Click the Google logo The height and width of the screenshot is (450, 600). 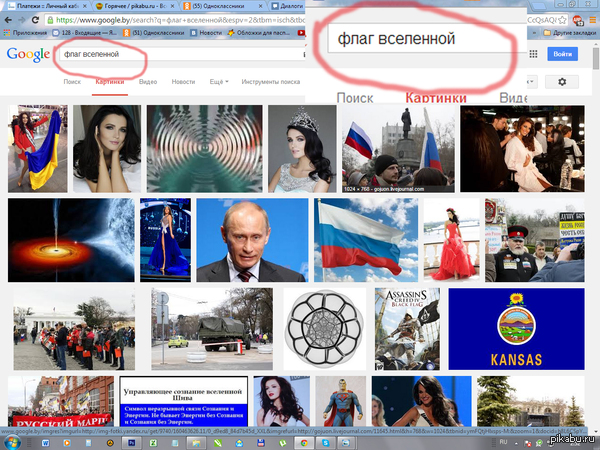(28, 55)
